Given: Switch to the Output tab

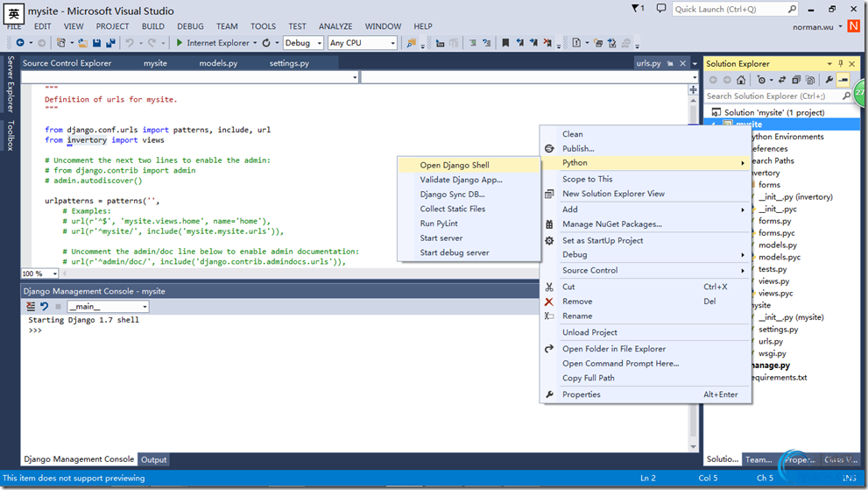Looking at the screenshot, I should [x=154, y=459].
